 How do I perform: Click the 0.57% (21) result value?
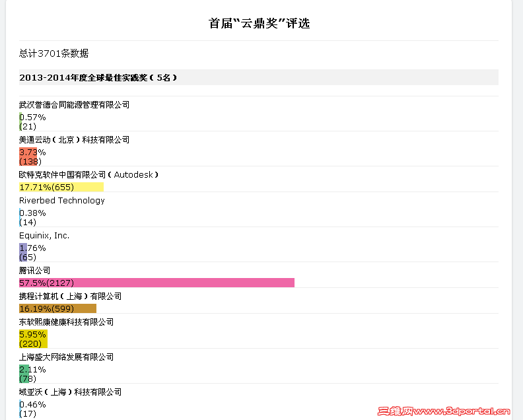[32, 122]
